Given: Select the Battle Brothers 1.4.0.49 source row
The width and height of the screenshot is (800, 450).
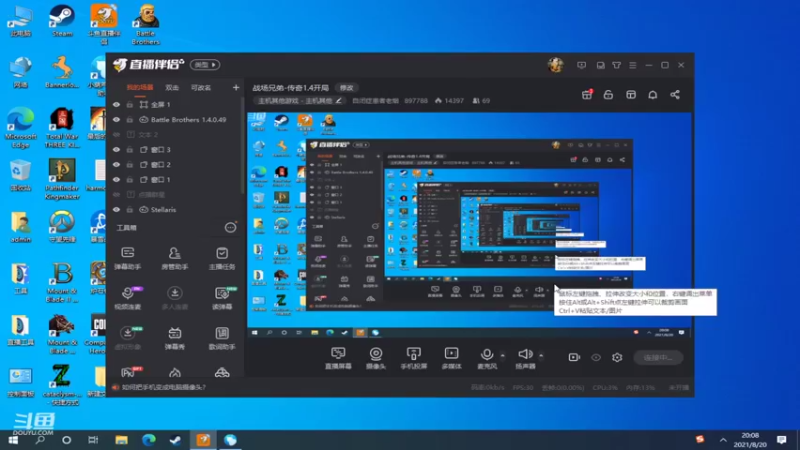Looking at the screenshot, I should 175,120.
